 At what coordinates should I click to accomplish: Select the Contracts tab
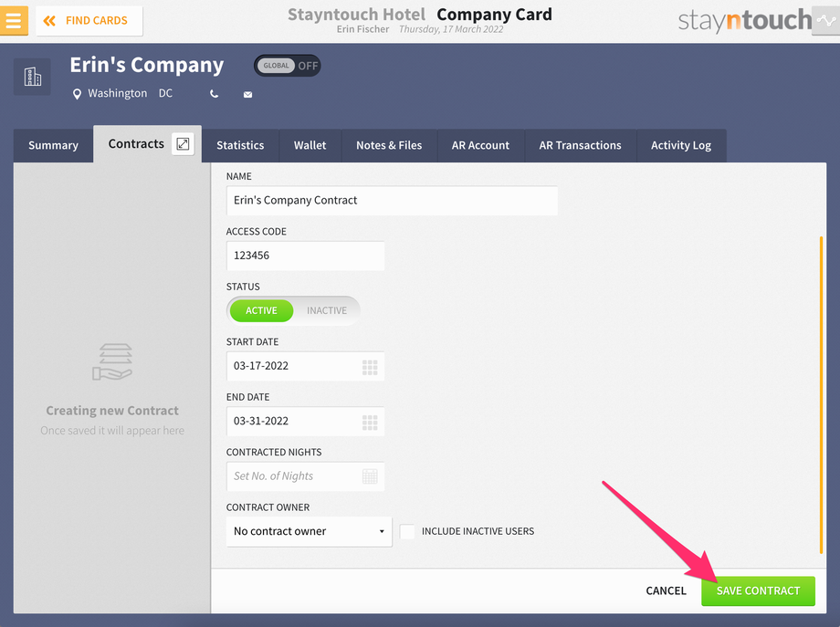click(136, 144)
